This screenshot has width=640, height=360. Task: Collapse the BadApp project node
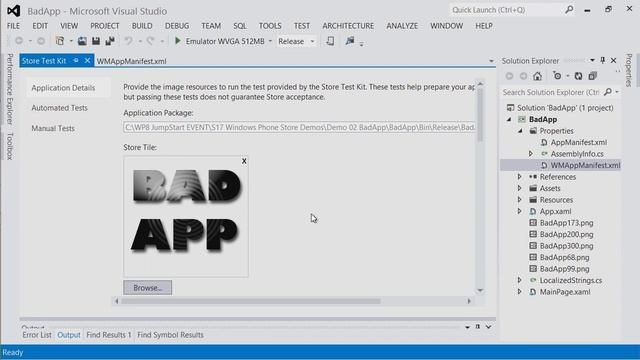(x=509, y=120)
